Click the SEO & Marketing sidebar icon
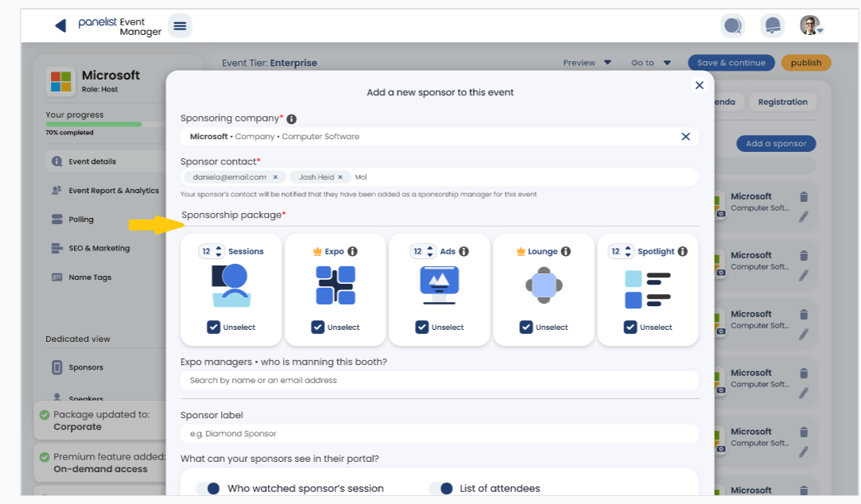This screenshot has width=861, height=504. [x=56, y=248]
